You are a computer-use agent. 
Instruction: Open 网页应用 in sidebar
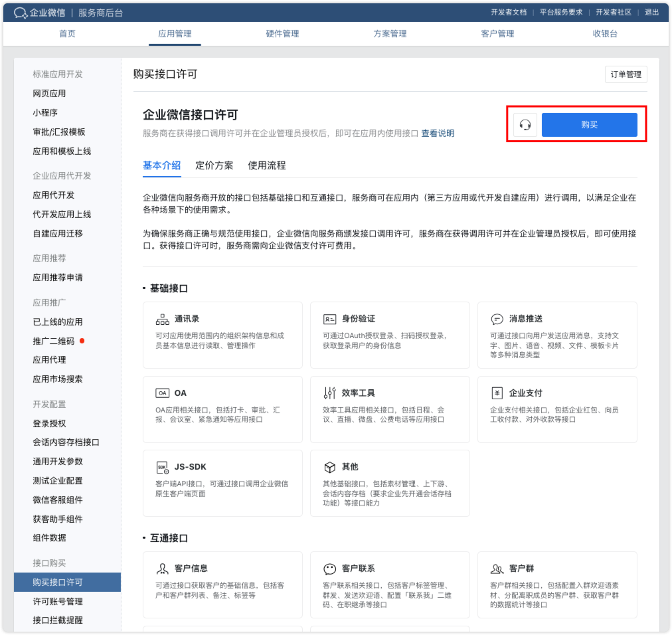point(49,94)
